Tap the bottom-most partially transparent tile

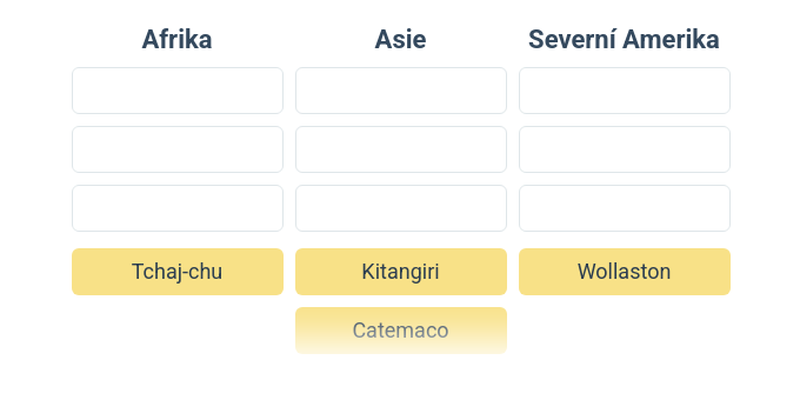click(x=400, y=330)
